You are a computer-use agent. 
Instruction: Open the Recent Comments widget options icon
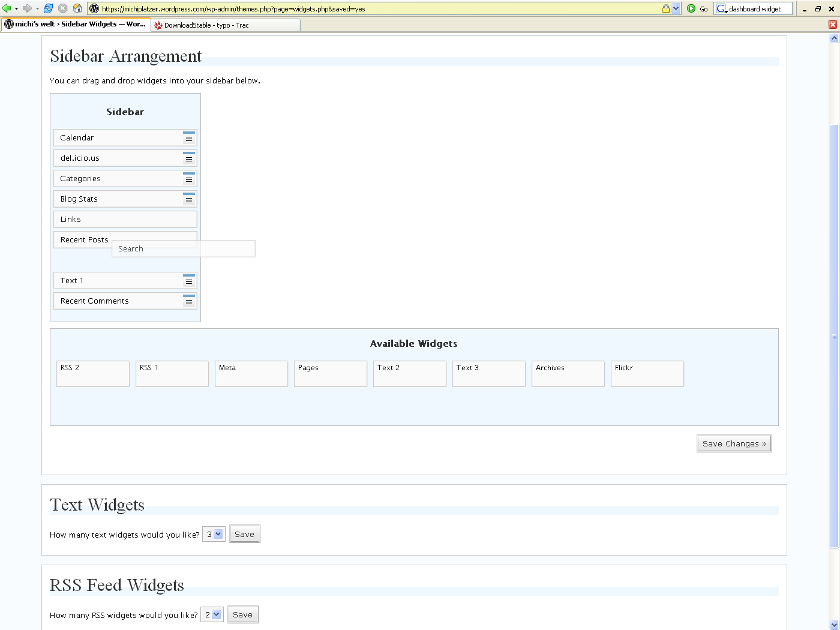189,301
